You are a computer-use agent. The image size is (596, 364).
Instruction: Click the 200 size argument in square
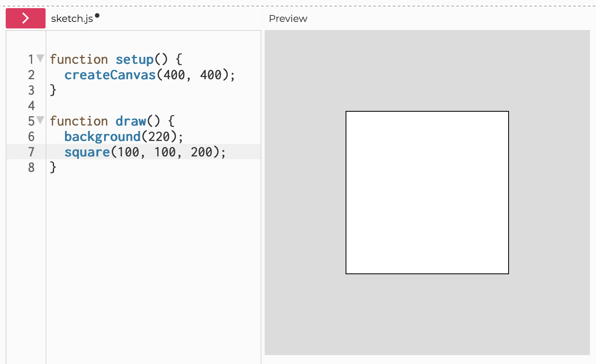202,152
